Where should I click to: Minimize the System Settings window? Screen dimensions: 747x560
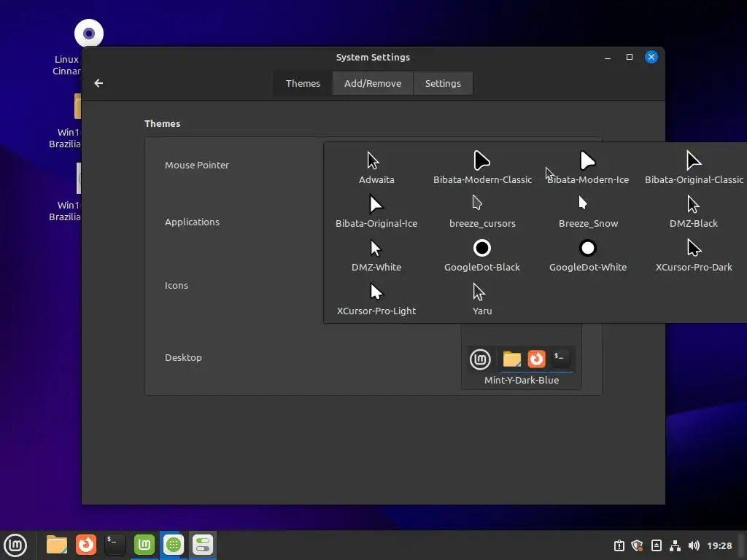(608, 57)
